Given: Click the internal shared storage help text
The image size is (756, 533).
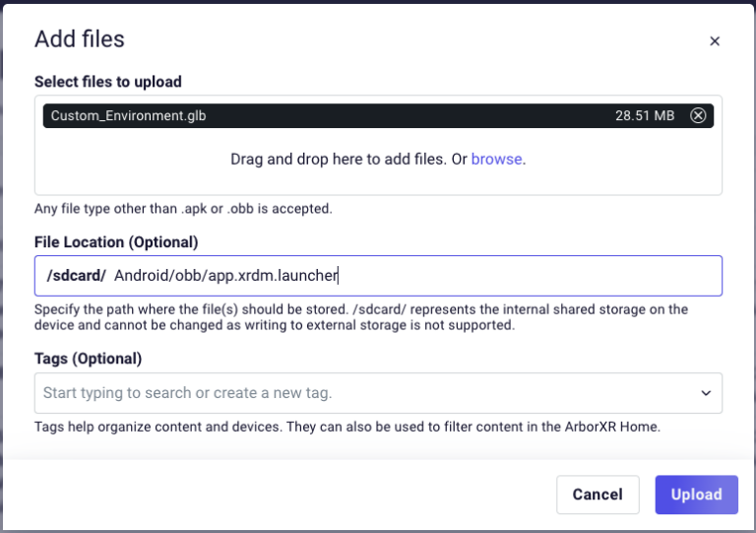Looking at the screenshot, I should tap(360, 316).
